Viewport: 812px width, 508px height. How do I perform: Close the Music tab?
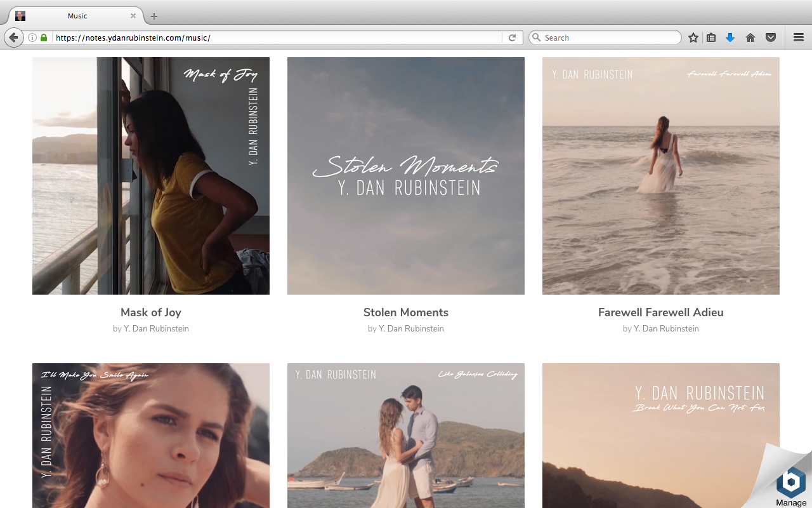tap(133, 16)
